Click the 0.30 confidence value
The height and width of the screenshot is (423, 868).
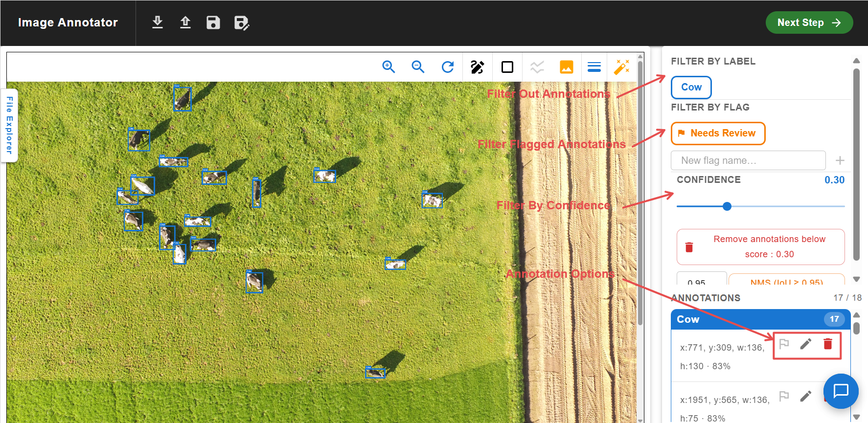coord(834,180)
